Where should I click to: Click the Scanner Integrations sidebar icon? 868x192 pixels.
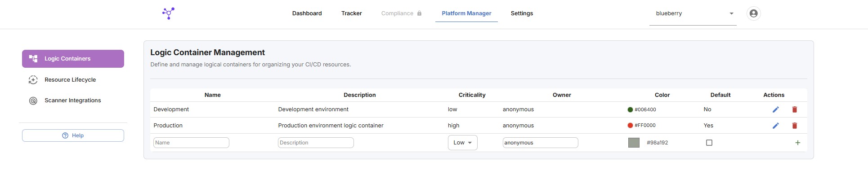tap(33, 101)
